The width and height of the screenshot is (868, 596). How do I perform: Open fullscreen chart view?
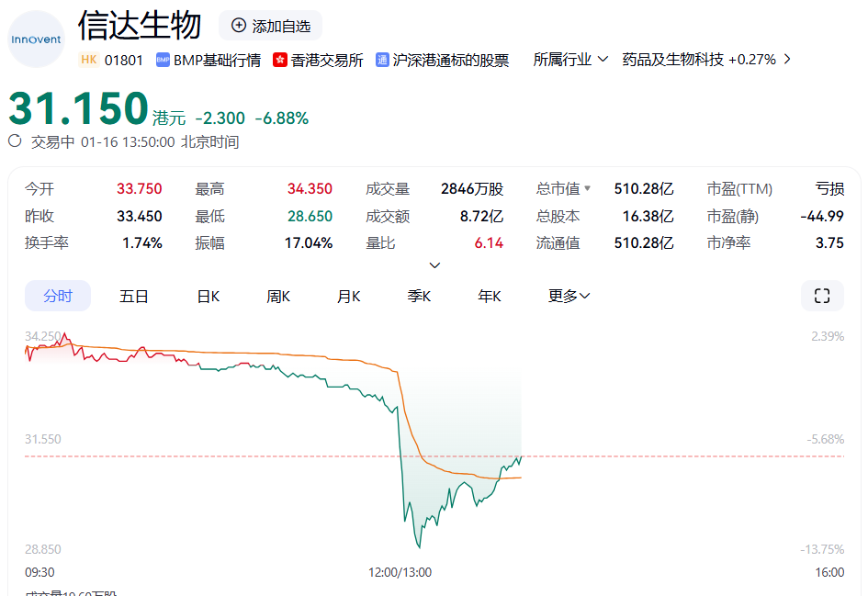point(822,296)
